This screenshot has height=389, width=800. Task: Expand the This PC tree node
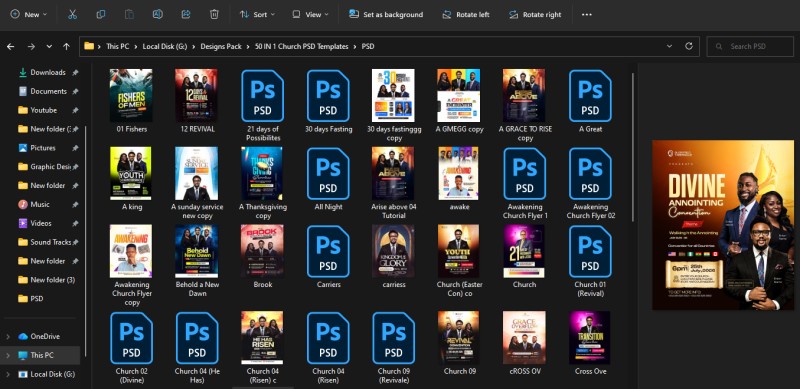8,355
